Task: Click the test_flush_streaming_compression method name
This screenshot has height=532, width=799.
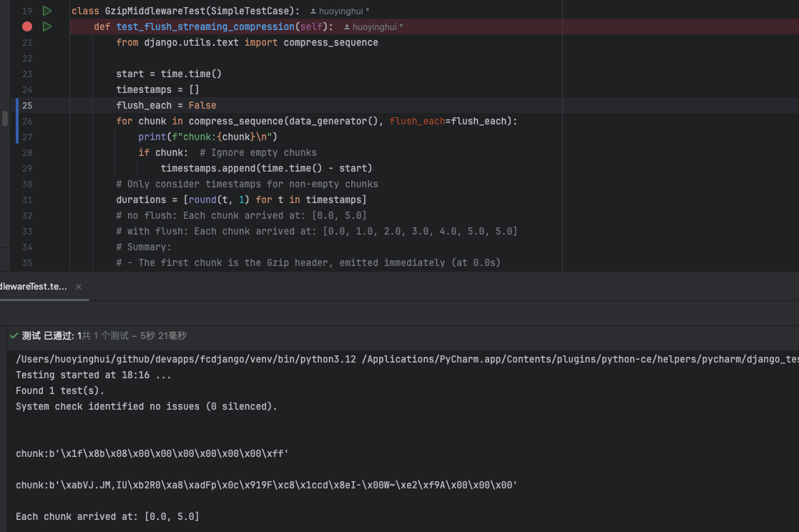Action: 205,26
